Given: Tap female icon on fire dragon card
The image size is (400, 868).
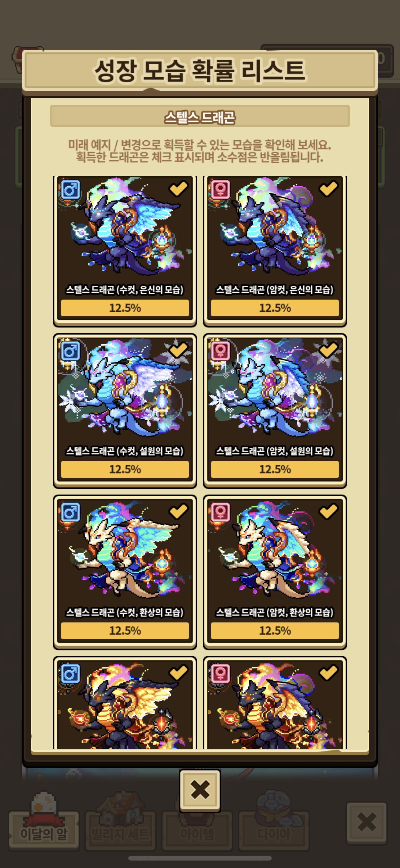Looking at the screenshot, I should [220, 674].
